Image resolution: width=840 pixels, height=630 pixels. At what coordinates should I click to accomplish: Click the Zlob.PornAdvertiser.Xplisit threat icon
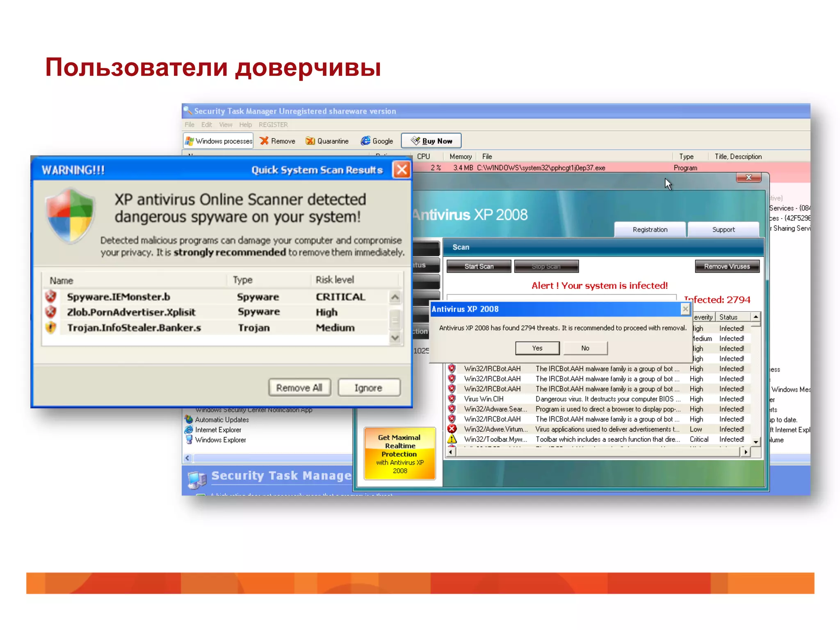(51, 312)
